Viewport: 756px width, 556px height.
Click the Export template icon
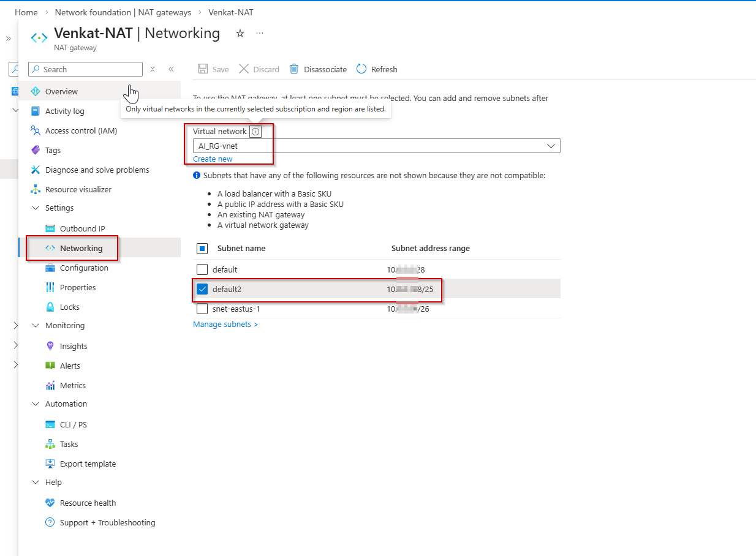click(x=50, y=464)
